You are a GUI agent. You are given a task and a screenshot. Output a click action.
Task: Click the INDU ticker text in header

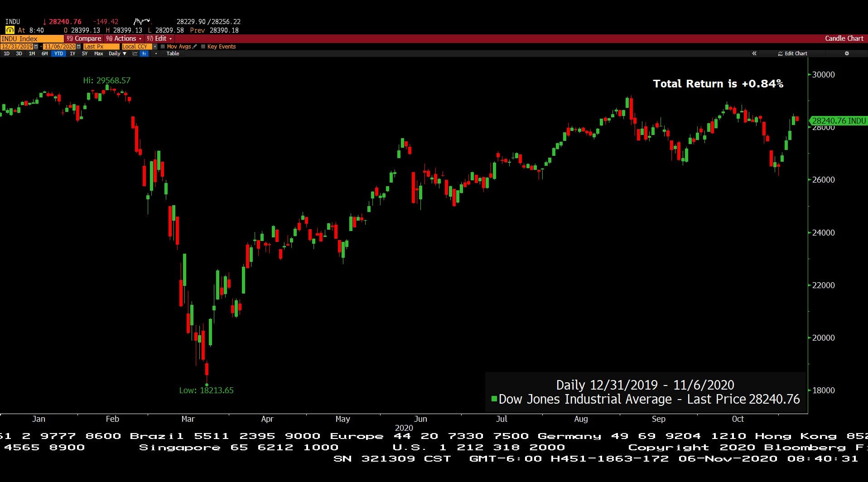[x=13, y=22]
